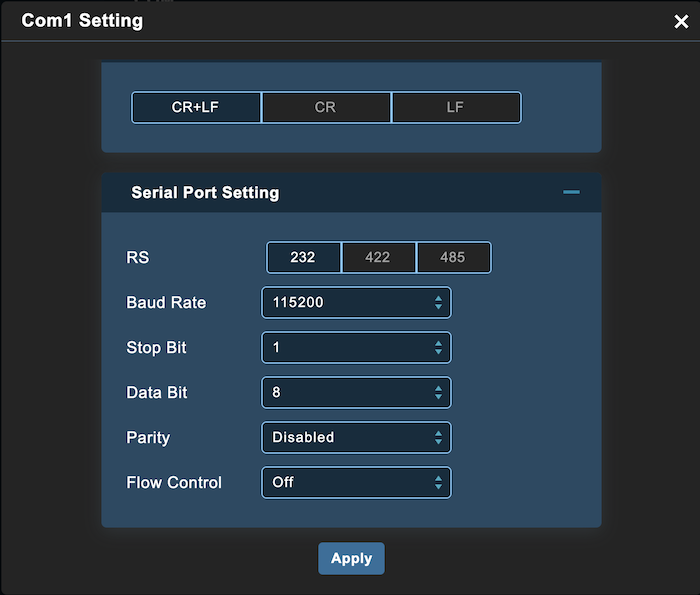Click the Baud Rate label text
The image size is (700, 595).
click(x=166, y=303)
